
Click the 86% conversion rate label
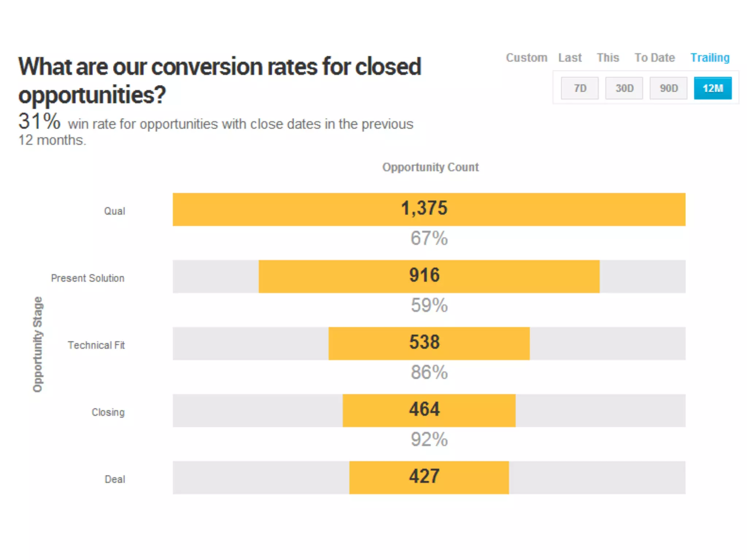tap(429, 373)
